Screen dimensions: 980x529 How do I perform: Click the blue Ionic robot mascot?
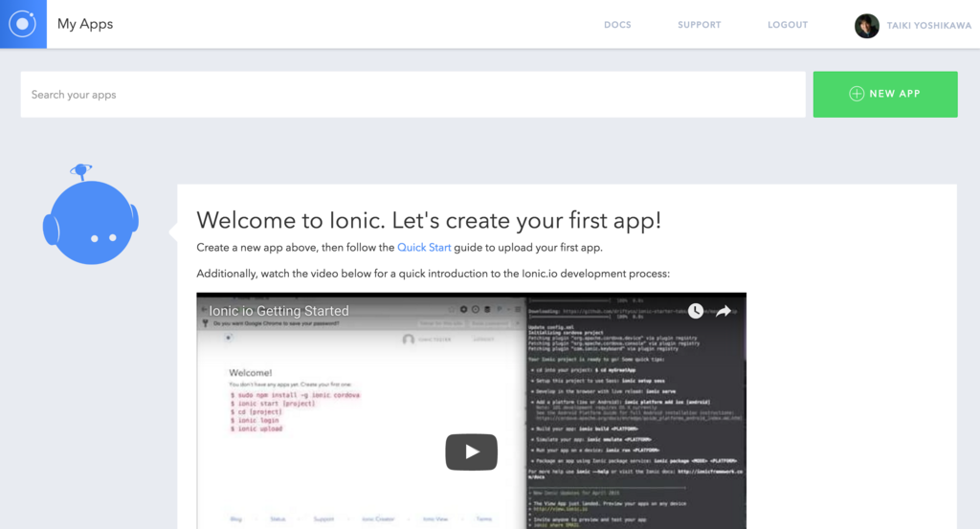(91, 214)
